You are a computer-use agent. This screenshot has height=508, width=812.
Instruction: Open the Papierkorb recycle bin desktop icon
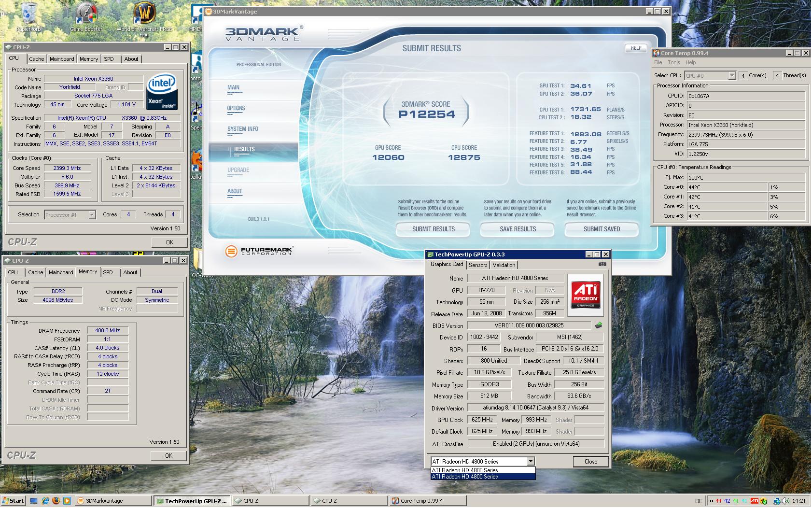(x=28, y=16)
